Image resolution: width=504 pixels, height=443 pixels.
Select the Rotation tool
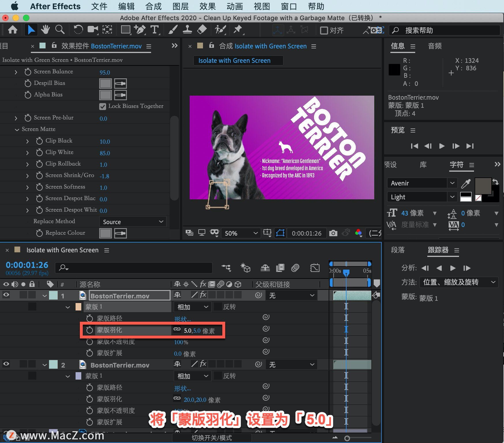78,30
